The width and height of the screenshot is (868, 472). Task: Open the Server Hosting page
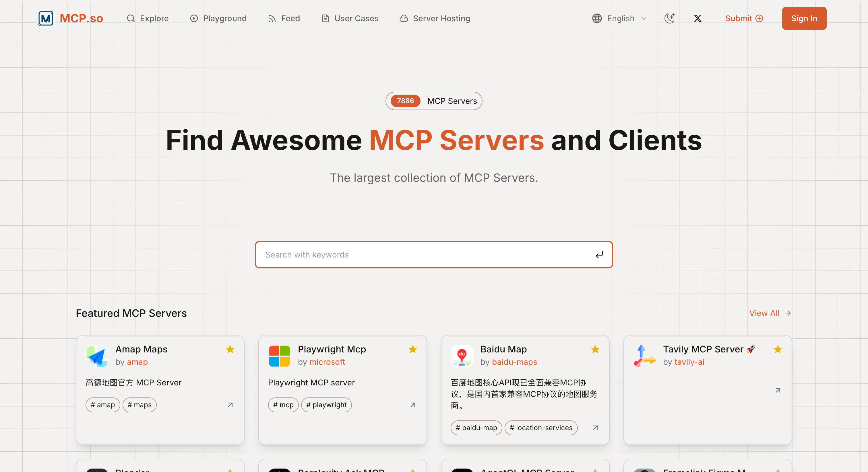pos(435,18)
